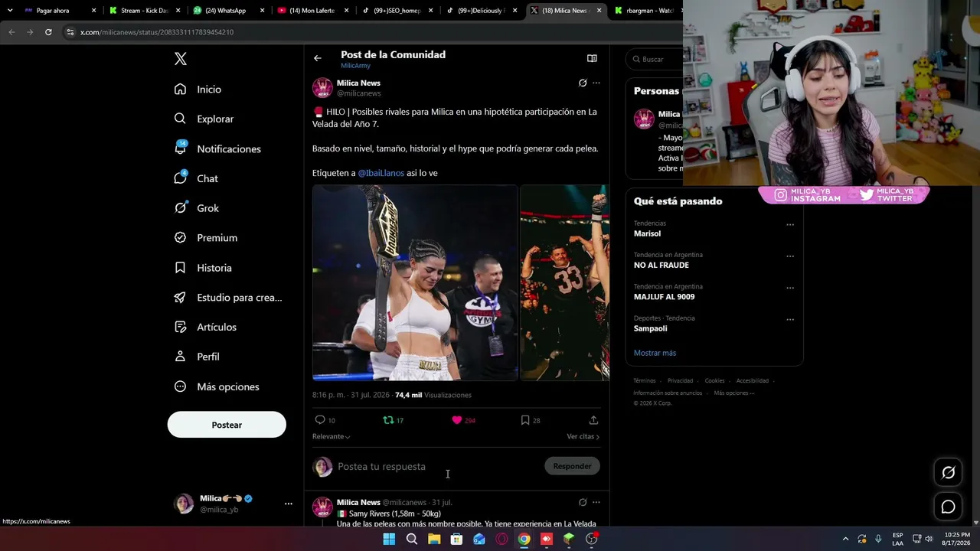Image resolution: width=980 pixels, height=551 pixels.
Task: Click the site info icon in address bar
Action: 70,32
